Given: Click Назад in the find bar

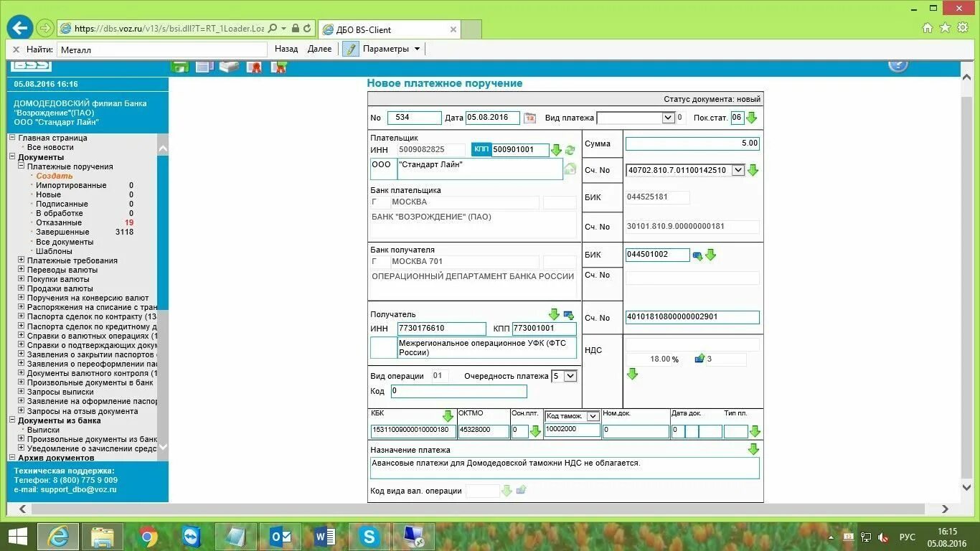Looking at the screenshot, I should (286, 49).
